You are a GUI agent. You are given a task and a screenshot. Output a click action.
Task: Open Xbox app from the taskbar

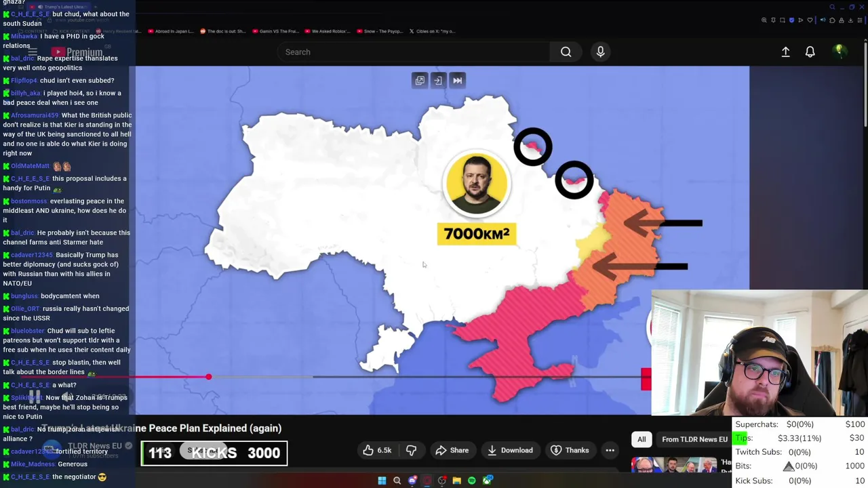(488, 481)
